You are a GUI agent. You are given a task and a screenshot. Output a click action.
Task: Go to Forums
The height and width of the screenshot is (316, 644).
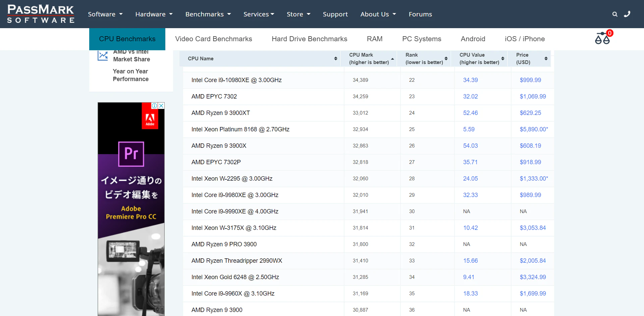coord(420,14)
